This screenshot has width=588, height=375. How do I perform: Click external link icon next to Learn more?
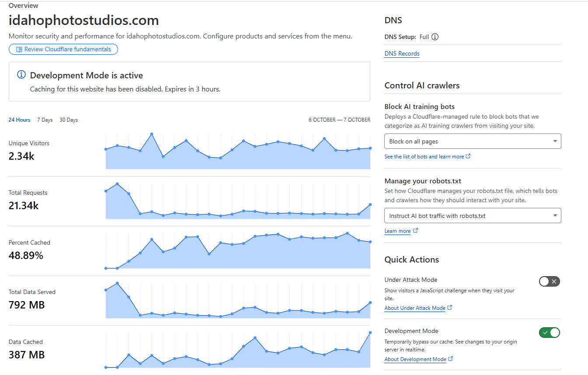(415, 231)
